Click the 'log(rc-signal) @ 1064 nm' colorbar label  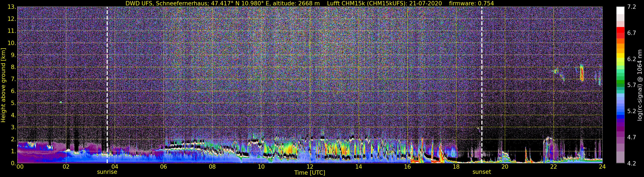point(640,85)
